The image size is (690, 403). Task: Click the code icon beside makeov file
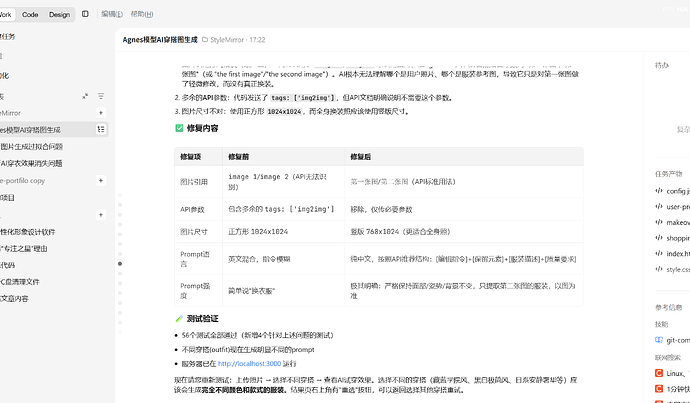click(659, 222)
